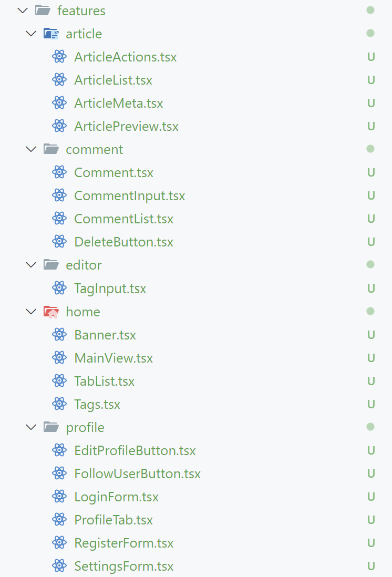Select MainView.tsx in the tree

[x=114, y=358]
